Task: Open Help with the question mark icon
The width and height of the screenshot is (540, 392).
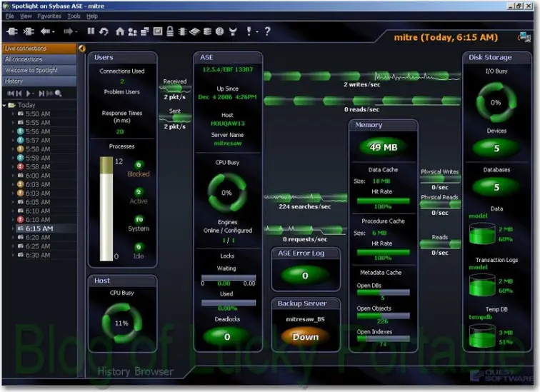Action: (x=268, y=31)
